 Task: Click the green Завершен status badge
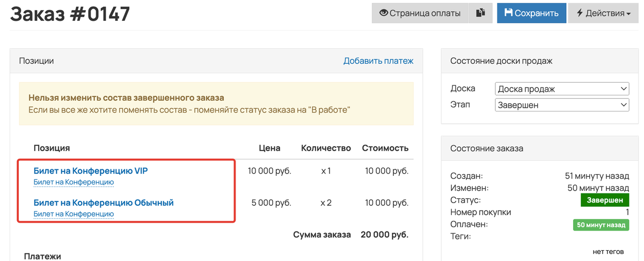pos(604,200)
